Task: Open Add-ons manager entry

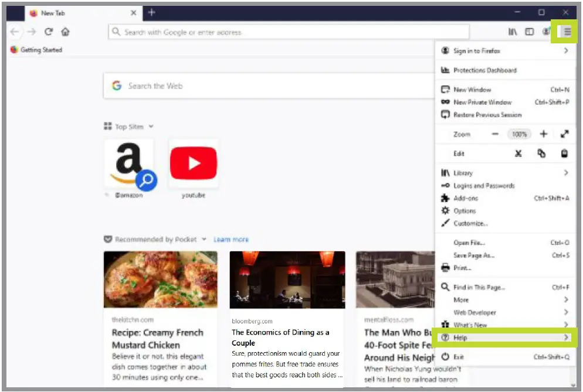Action: point(505,198)
